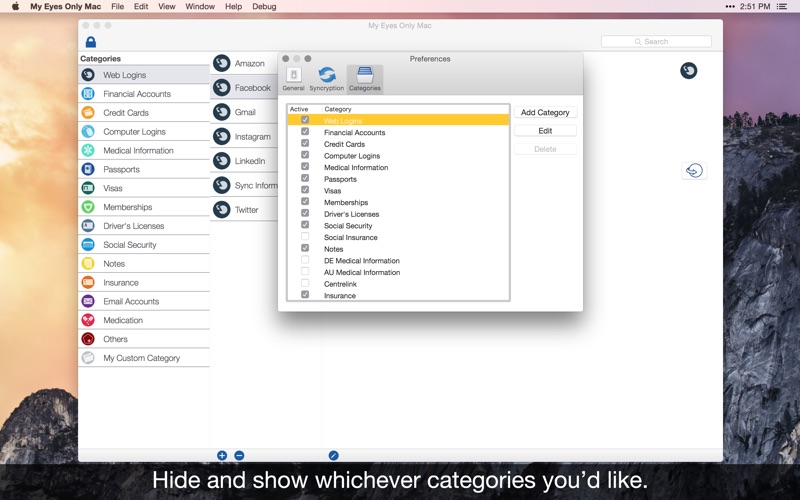Open macOS Notification Center icon
Image resolution: width=800 pixels, height=500 pixels.
(782, 7)
